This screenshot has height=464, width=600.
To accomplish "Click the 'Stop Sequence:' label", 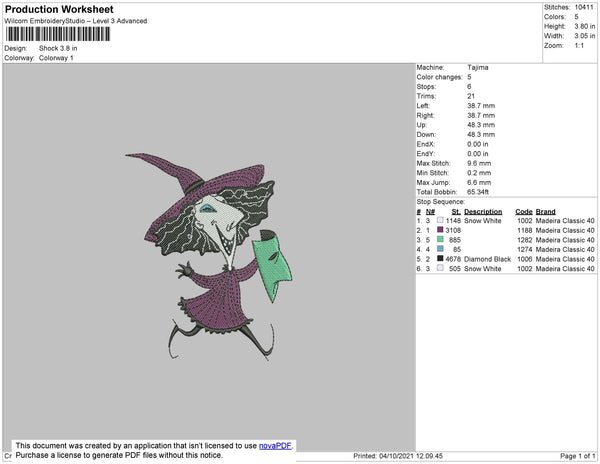I will [x=440, y=202].
